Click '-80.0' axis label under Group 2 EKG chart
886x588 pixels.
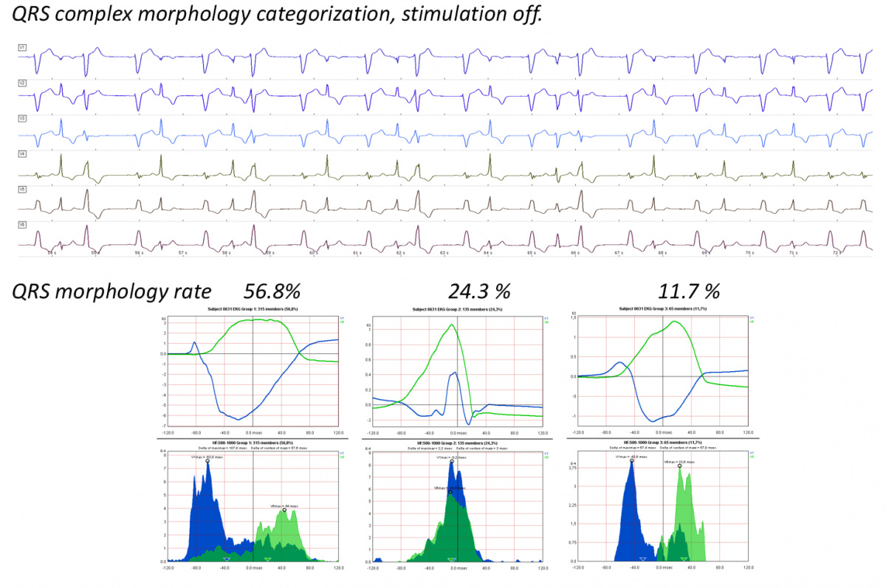point(402,433)
